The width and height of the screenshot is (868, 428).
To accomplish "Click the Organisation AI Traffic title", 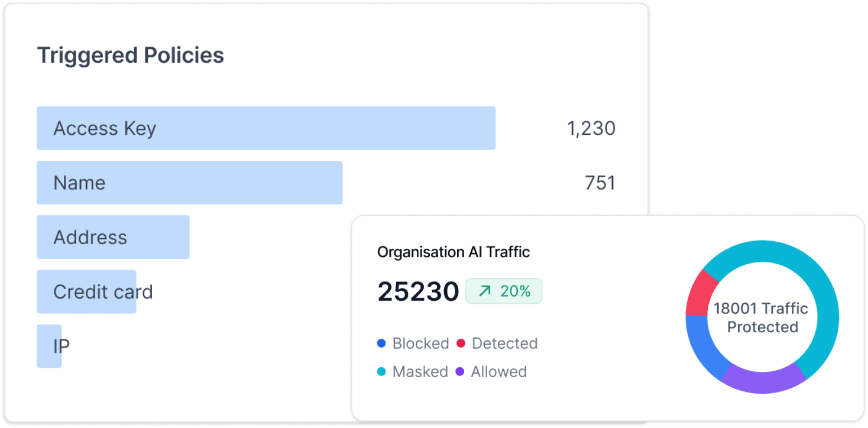I will coord(454,252).
